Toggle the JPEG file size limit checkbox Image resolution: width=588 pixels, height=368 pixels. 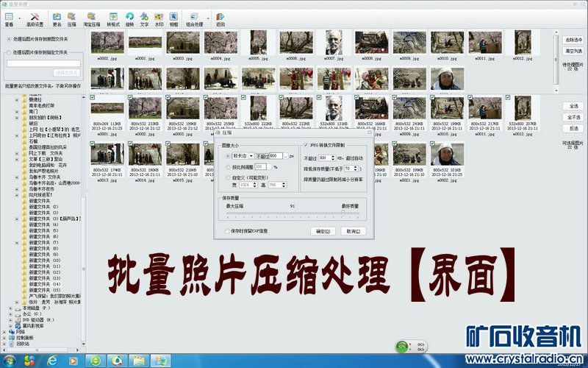coord(306,145)
